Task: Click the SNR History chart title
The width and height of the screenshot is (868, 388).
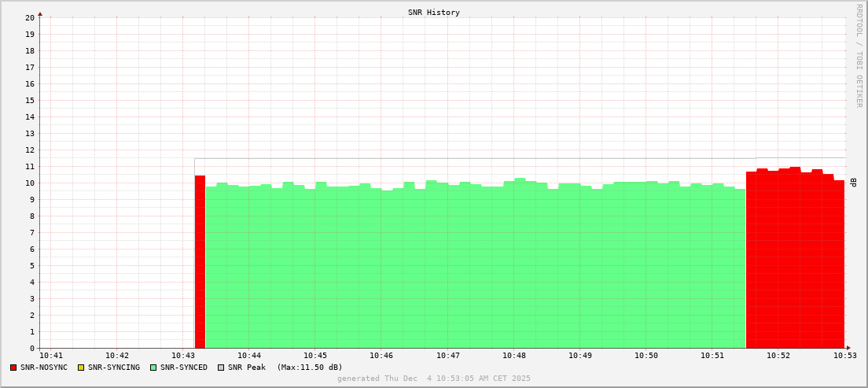Action: coord(433,13)
